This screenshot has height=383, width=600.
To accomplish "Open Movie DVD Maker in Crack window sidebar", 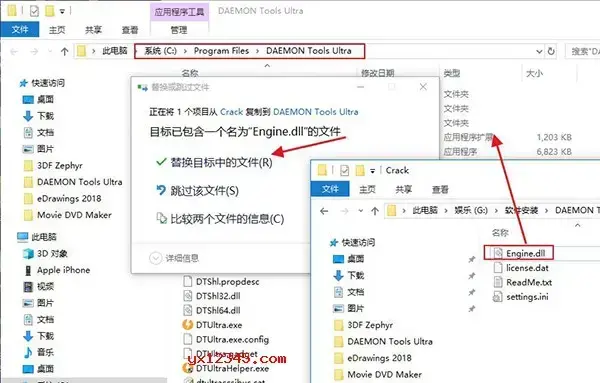I will pos(378,374).
